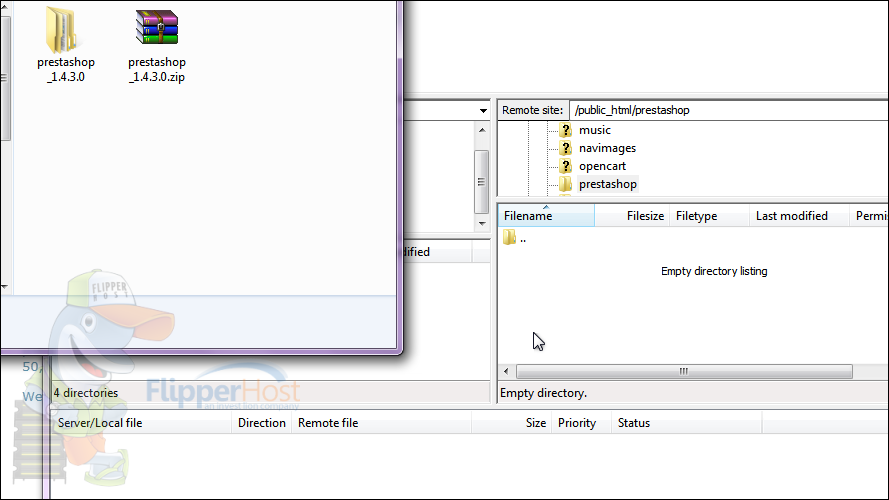Viewport: 889px width, 500px height.
Task: Select music in the remote tree
Action: (595, 130)
